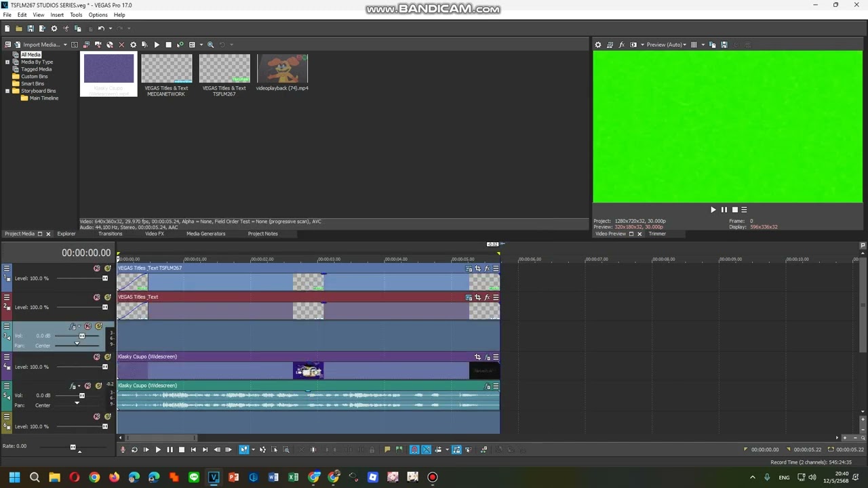Mute video track 1
The height and width of the screenshot is (488, 868).
coord(96,268)
